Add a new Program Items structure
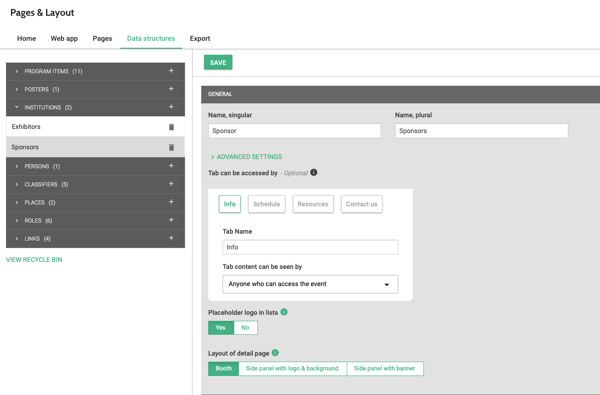600x395 pixels. [x=171, y=71]
